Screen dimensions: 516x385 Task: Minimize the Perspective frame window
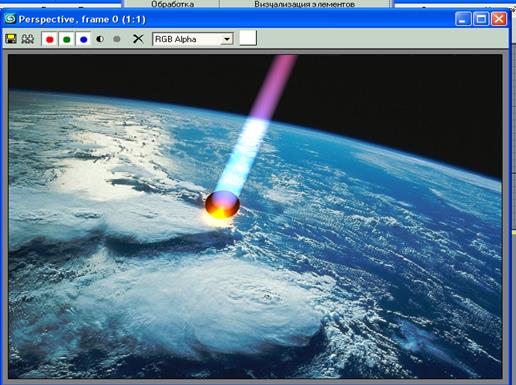[463, 19]
